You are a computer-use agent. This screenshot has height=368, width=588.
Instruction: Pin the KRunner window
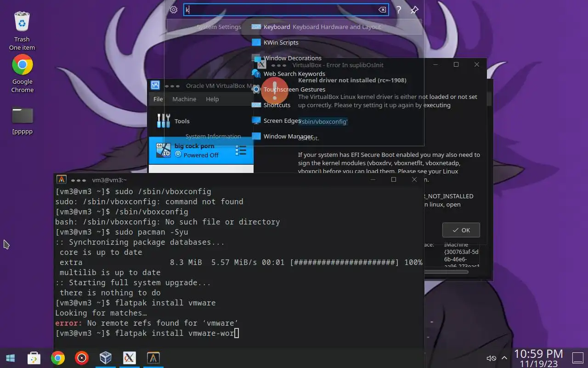tap(414, 10)
